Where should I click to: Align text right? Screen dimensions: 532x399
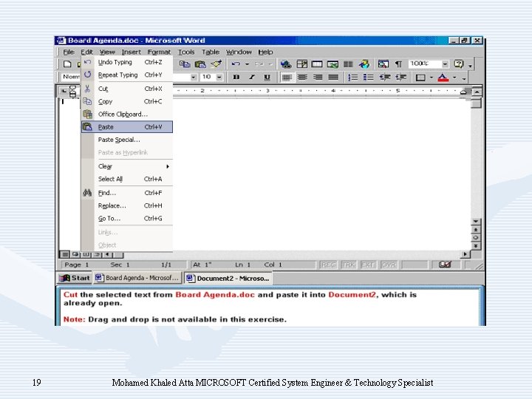(x=318, y=78)
